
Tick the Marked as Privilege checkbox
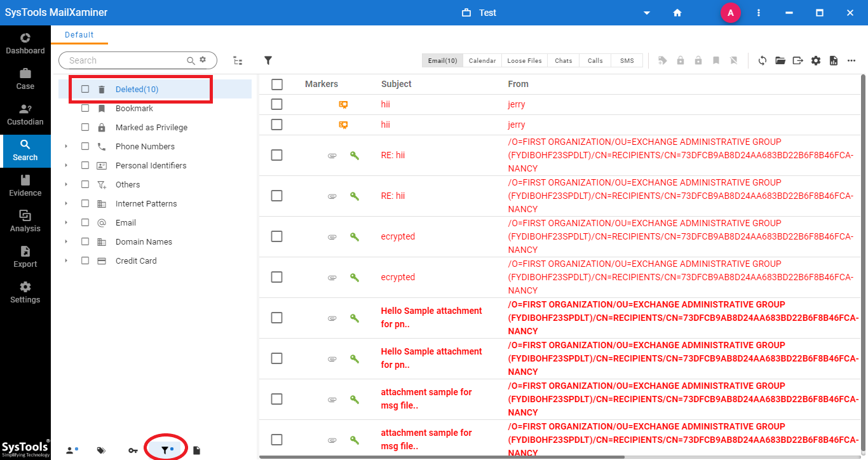[85, 128]
